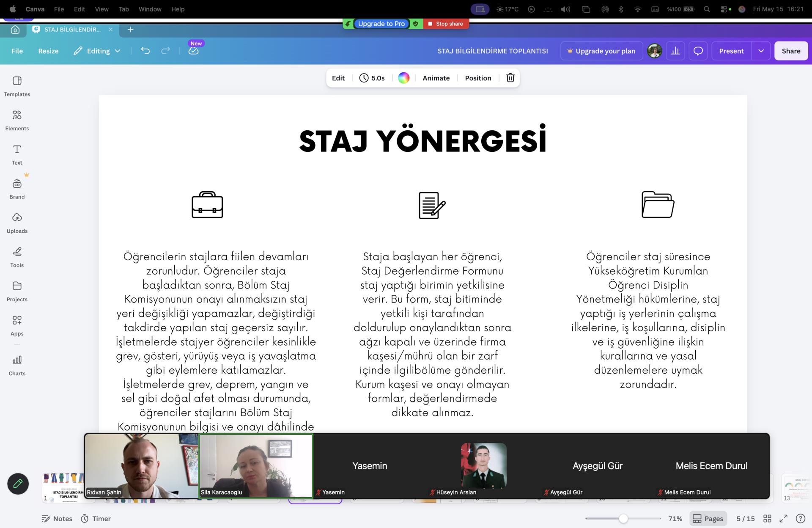Open the Timer control

click(x=96, y=519)
